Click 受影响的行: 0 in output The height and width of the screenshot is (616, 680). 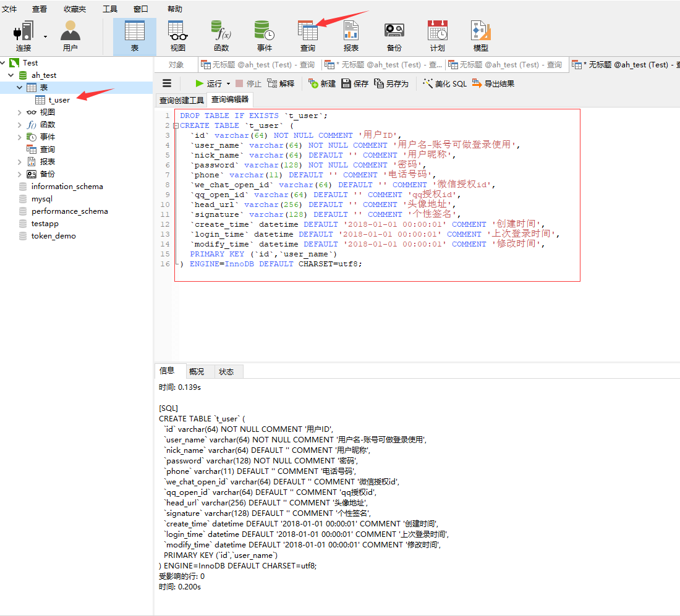182,576
